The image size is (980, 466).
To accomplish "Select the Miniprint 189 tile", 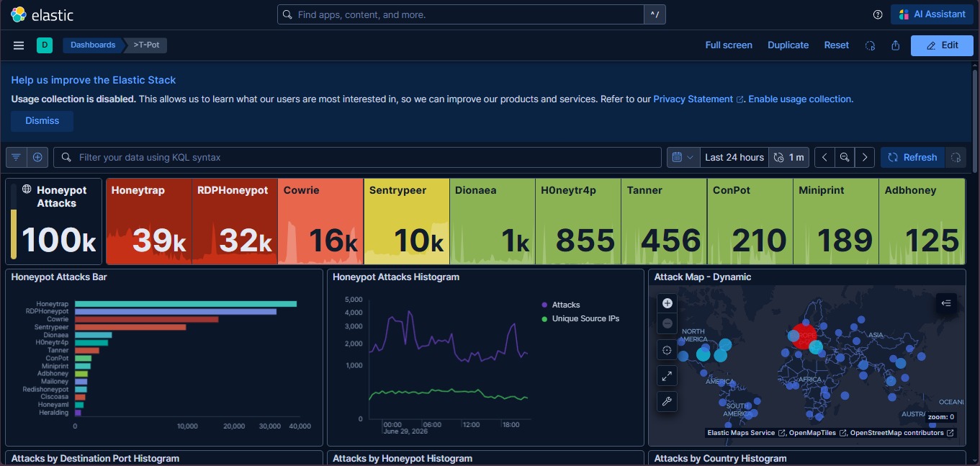I will tap(836, 222).
